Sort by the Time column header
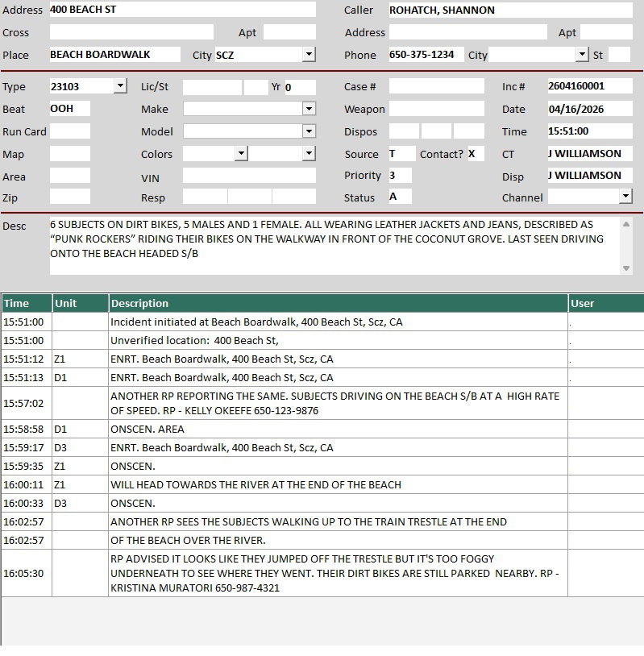This screenshot has width=644, height=656. (27, 303)
